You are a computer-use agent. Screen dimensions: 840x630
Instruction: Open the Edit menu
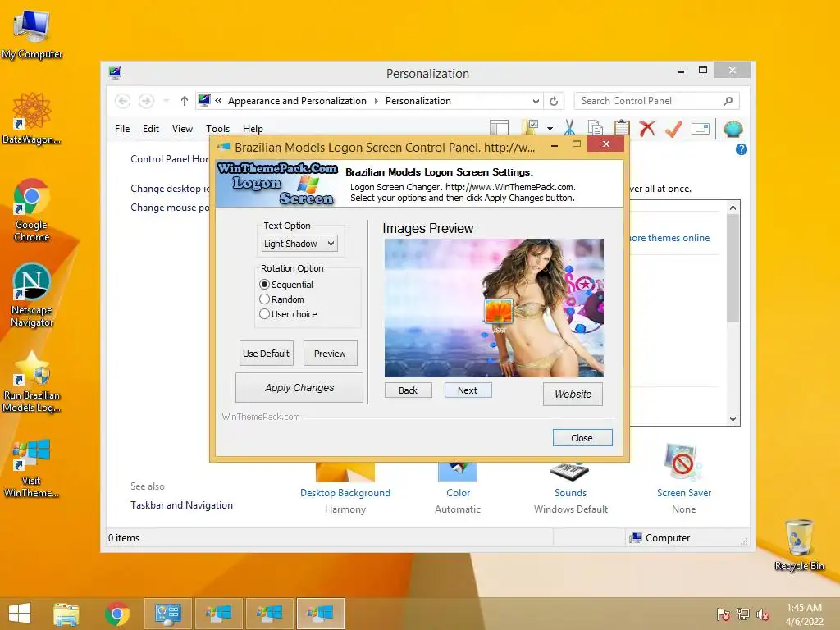pos(151,129)
